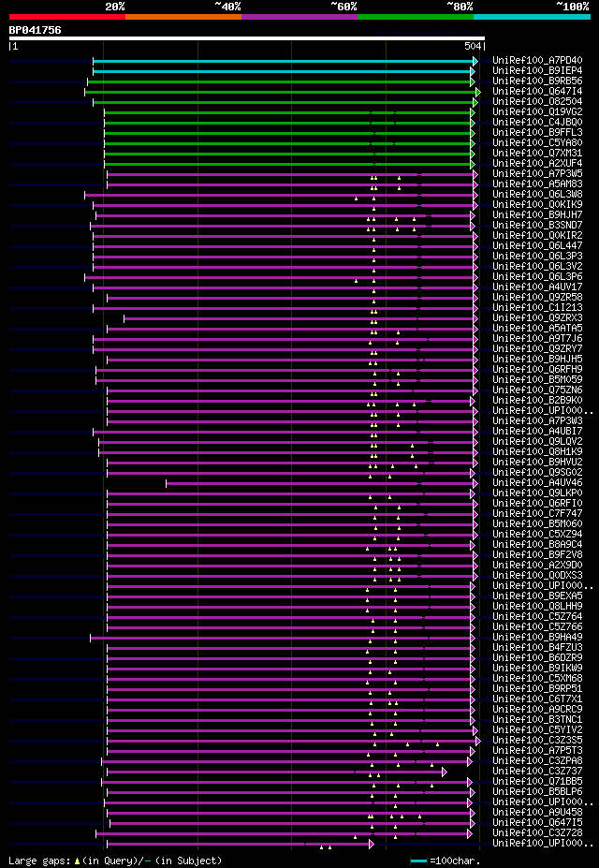Select the UniRef100_C5YA80 label
This screenshot has width=599, height=868.
537,143
